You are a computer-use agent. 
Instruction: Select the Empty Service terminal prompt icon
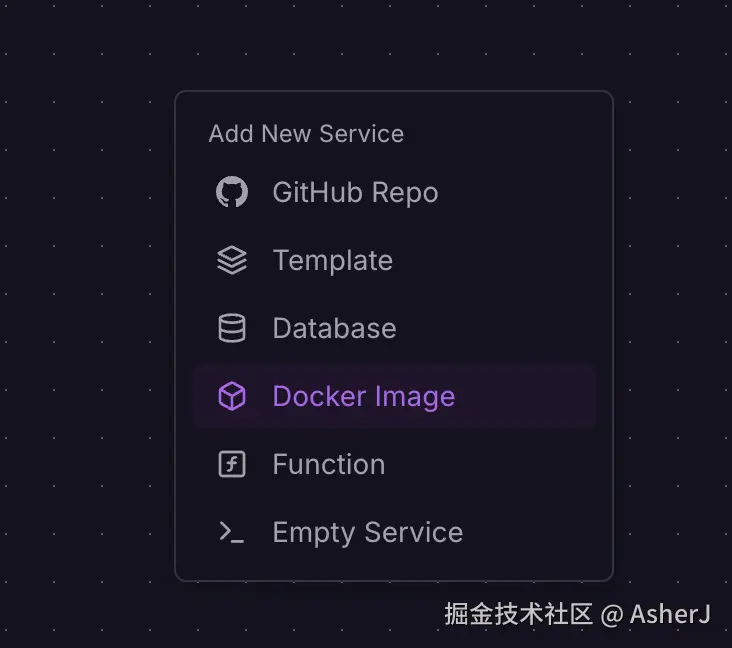coord(232,532)
